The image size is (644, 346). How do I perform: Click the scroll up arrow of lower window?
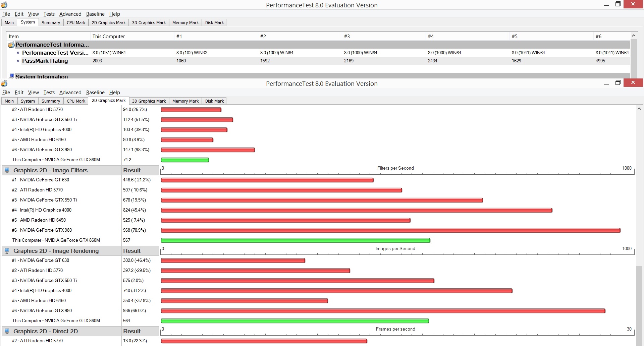639,109
